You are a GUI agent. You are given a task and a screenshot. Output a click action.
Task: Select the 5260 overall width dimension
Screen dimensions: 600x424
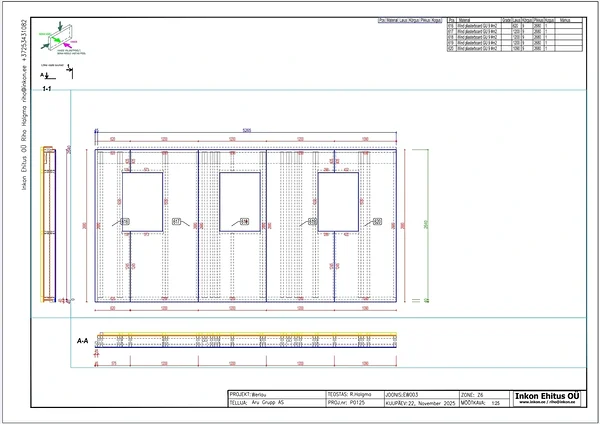[247, 131]
